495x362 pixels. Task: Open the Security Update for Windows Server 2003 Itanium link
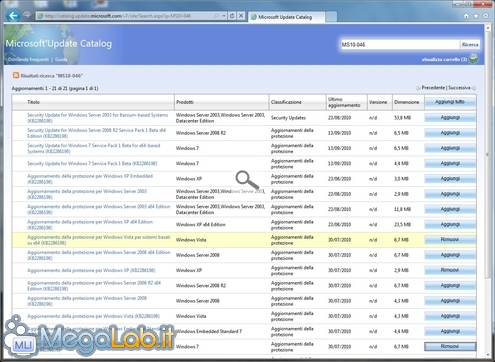pos(97,118)
